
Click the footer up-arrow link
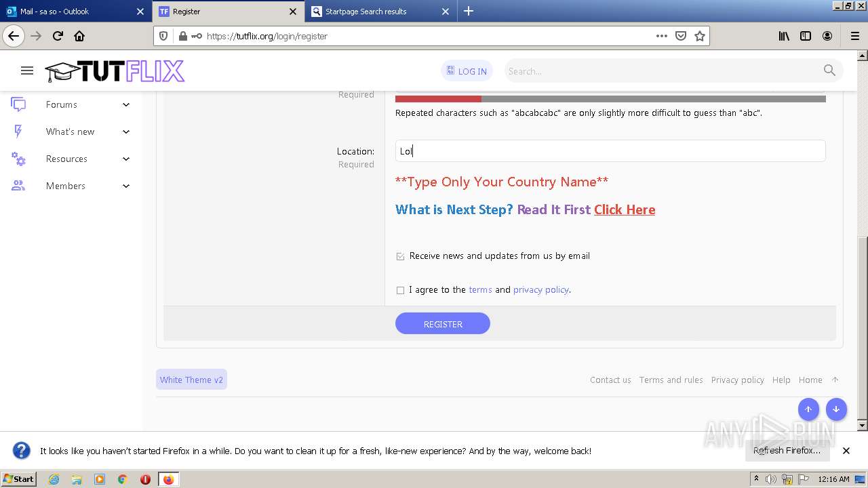click(x=835, y=380)
